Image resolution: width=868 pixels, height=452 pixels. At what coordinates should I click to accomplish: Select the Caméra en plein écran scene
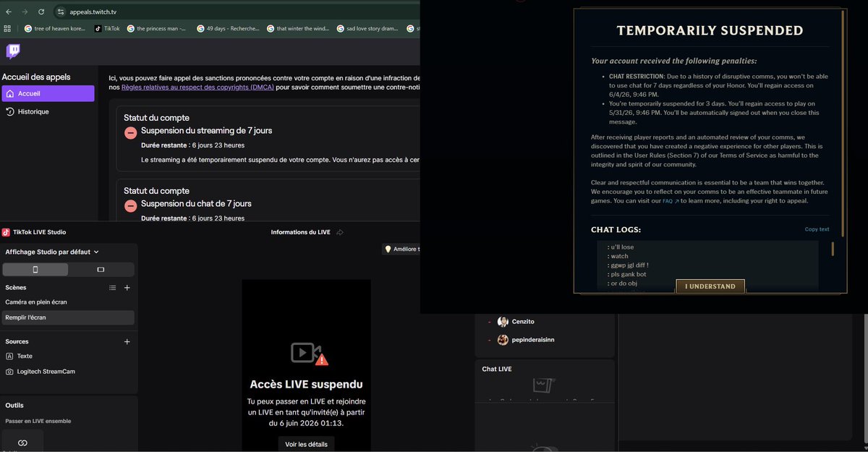point(68,302)
